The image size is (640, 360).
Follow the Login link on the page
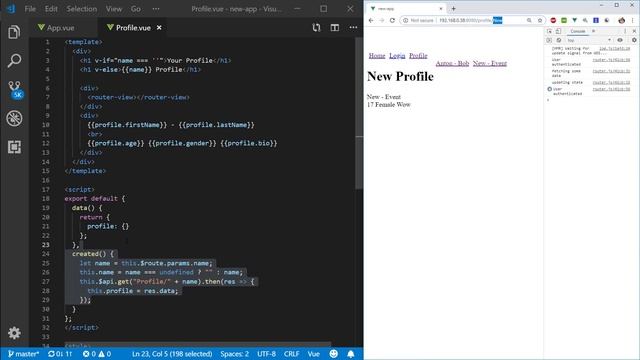pyautogui.click(x=397, y=56)
